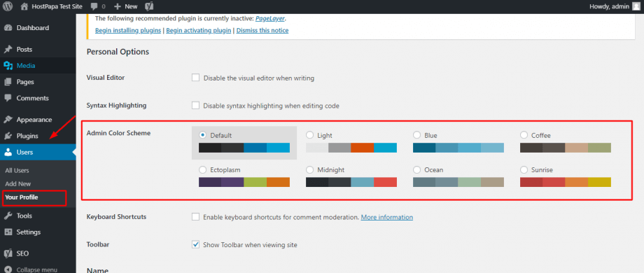644x273 pixels.
Task: Open All Users submenu item
Action: point(17,170)
